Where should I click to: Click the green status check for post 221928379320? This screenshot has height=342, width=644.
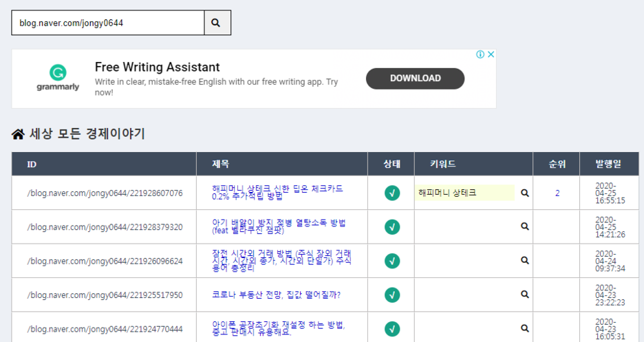pos(392,227)
